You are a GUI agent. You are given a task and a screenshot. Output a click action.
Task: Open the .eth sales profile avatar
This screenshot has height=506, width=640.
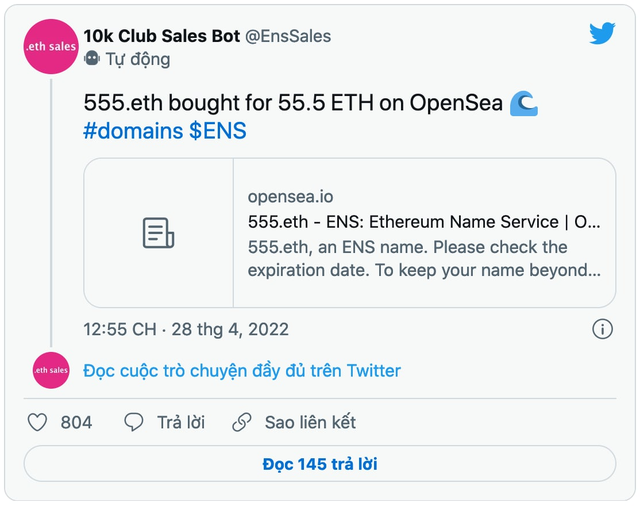point(51,47)
